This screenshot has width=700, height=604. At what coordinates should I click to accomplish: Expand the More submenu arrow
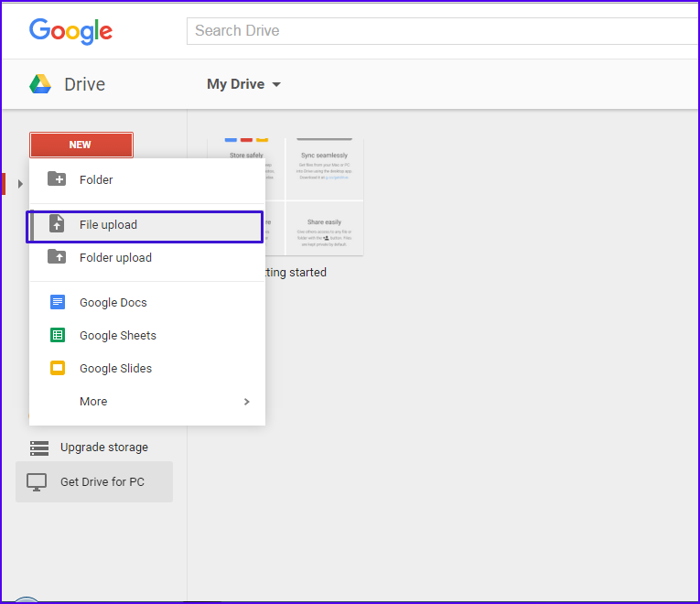point(247,402)
